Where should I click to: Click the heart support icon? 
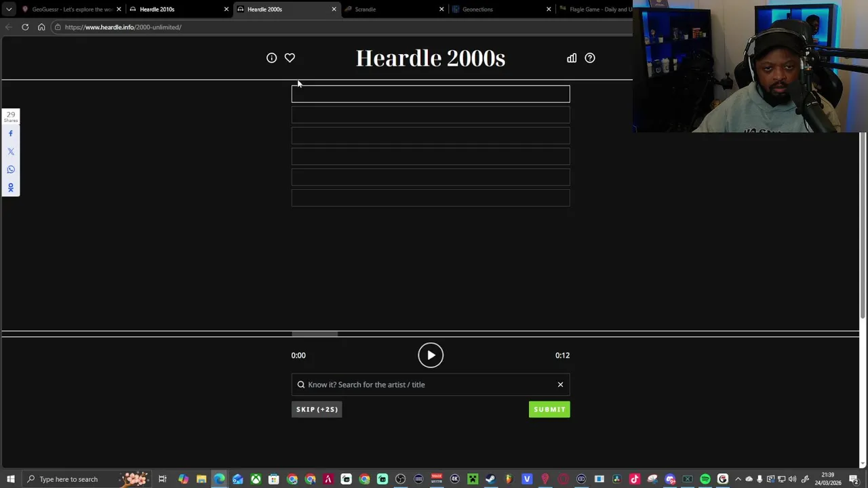(x=290, y=58)
